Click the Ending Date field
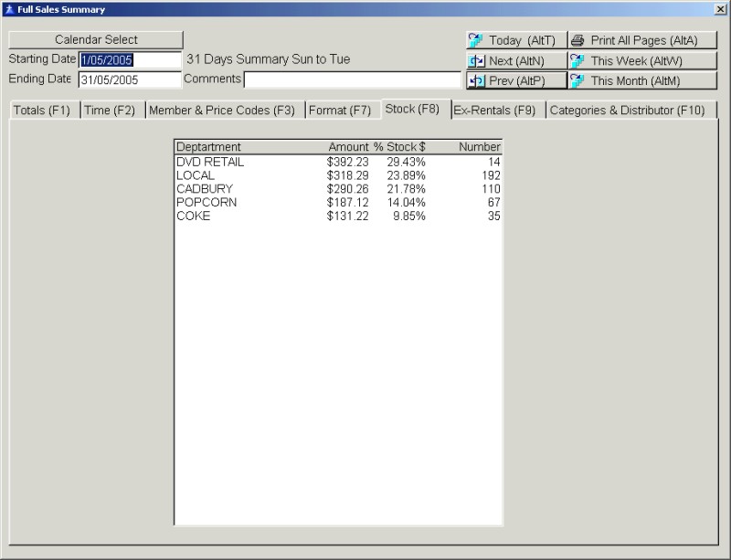 [x=130, y=79]
